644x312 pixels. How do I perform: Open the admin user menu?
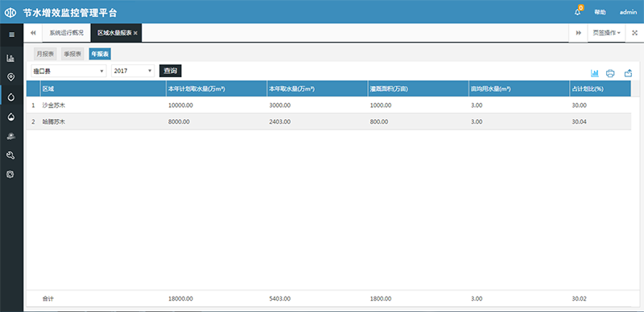629,12
